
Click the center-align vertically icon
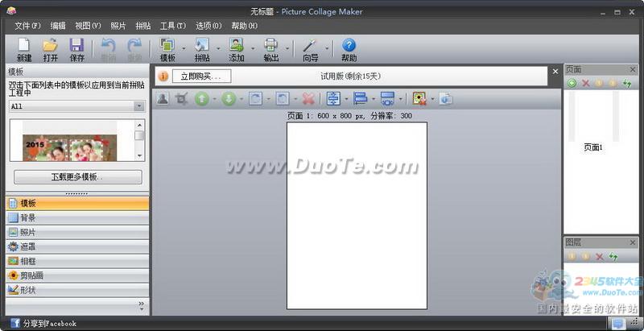(333, 99)
